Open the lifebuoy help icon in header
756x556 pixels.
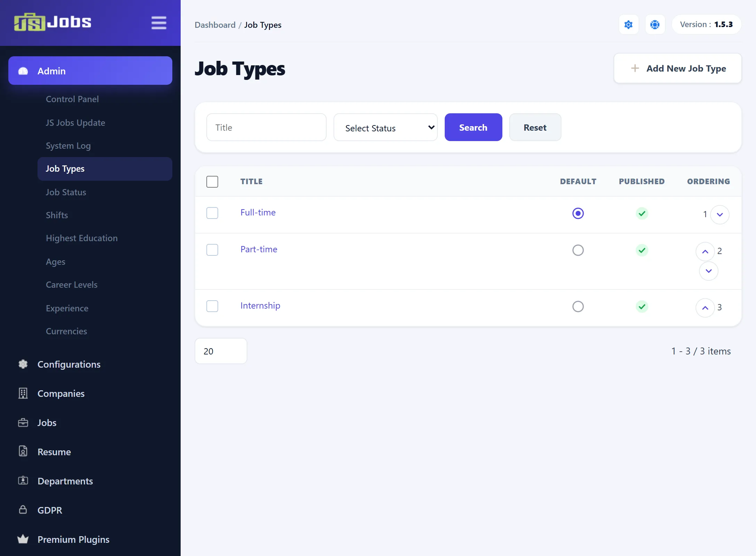pyautogui.click(x=655, y=25)
